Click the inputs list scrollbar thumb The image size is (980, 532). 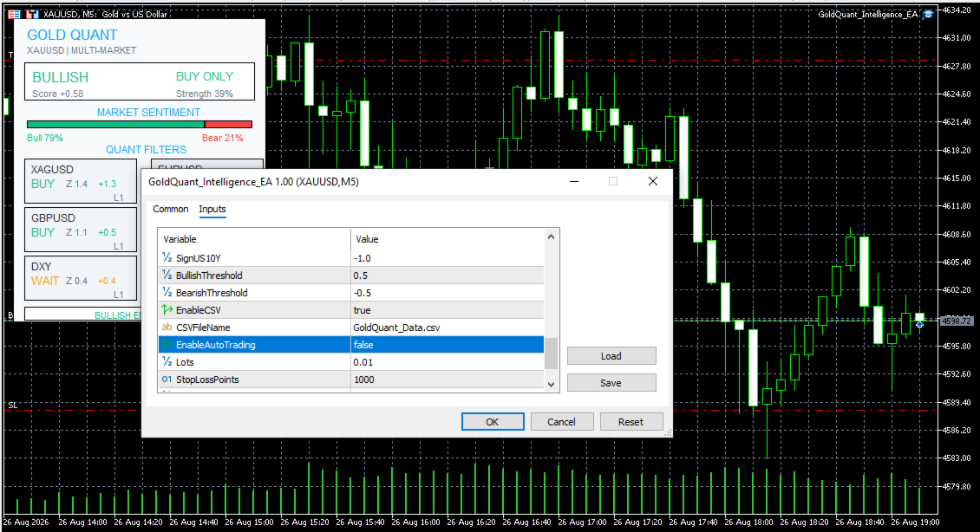[x=551, y=354]
